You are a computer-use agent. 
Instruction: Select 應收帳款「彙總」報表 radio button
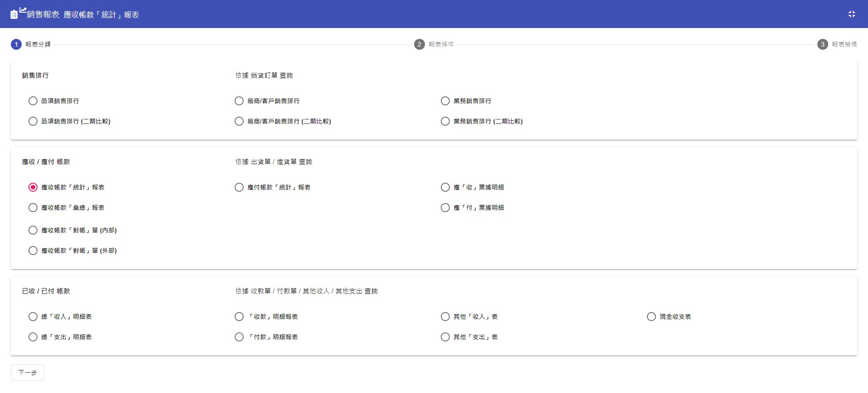[33, 208]
